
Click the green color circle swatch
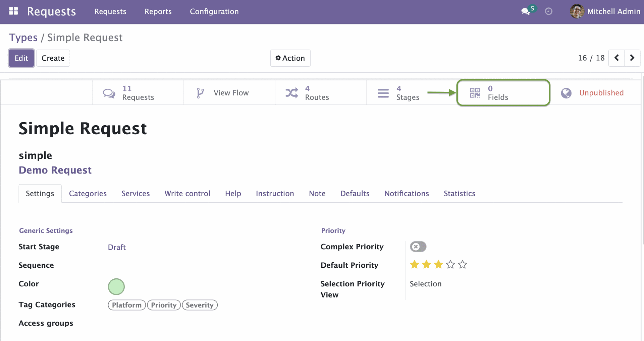116,286
